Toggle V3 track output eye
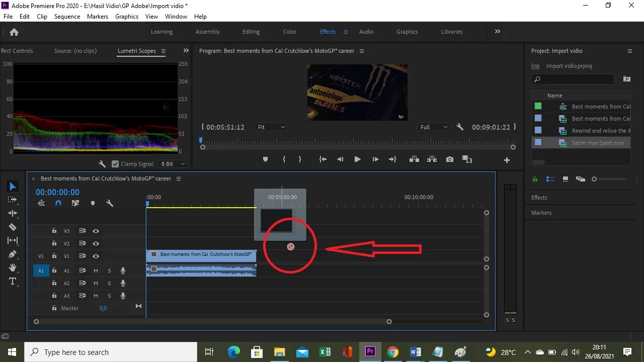 pyautogui.click(x=96, y=231)
